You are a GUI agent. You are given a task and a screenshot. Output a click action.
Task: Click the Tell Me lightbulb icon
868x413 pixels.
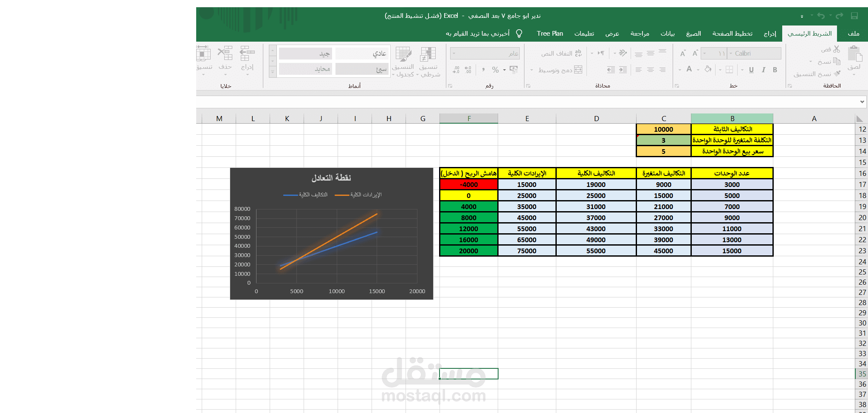point(519,34)
